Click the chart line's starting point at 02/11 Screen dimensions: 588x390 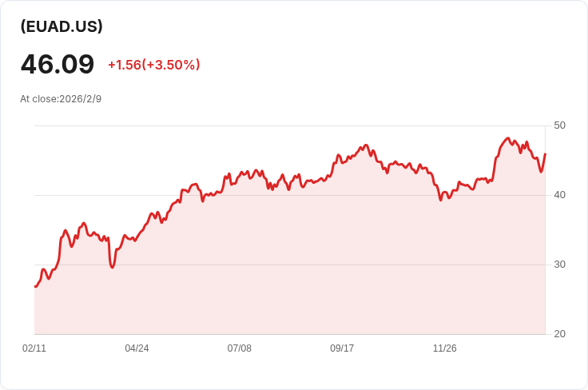coord(35,286)
